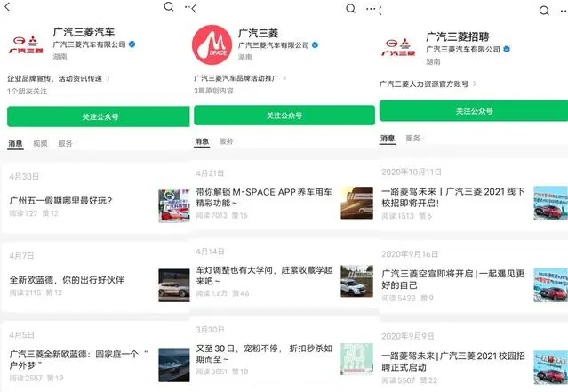Select 消息 tab on 广汽三菱 M-SPACE page
The width and height of the screenshot is (568, 392).
click(x=202, y=141)
